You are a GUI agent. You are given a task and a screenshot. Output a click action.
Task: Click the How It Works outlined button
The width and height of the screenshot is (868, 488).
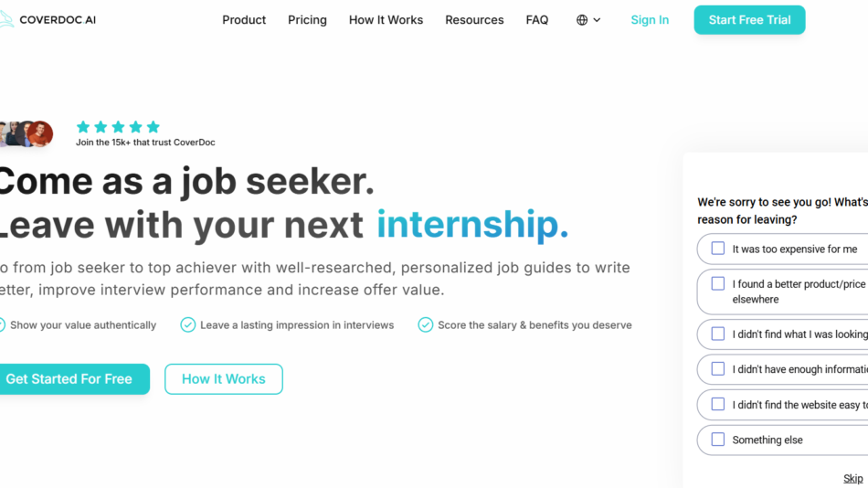(x=223, y=379)
